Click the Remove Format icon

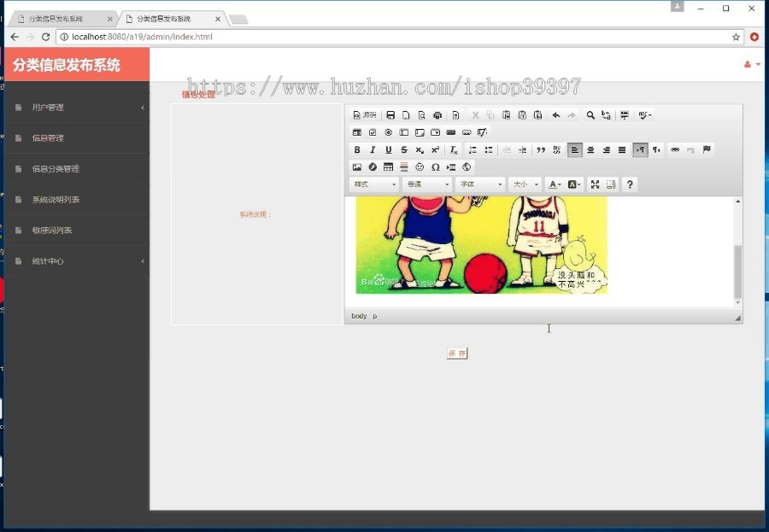[454, 150]
